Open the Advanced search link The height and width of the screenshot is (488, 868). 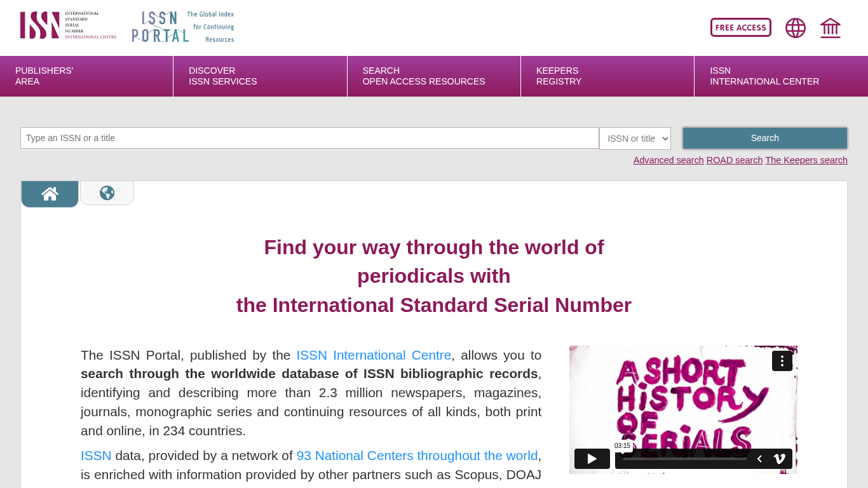pyautogui.click(x=668, y=160)
